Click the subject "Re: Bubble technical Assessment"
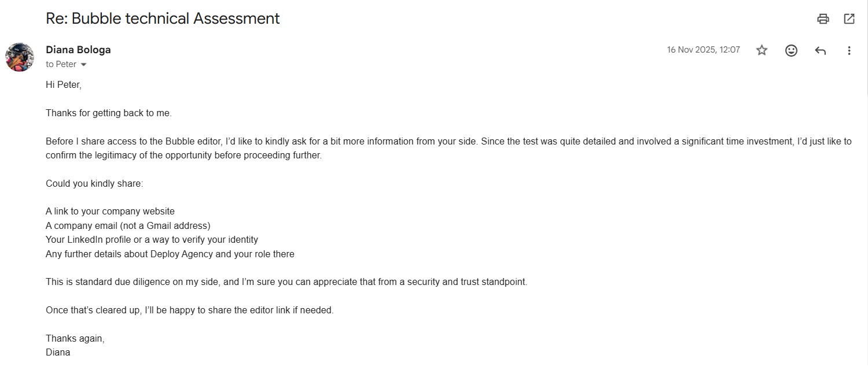 click(163, 18)
